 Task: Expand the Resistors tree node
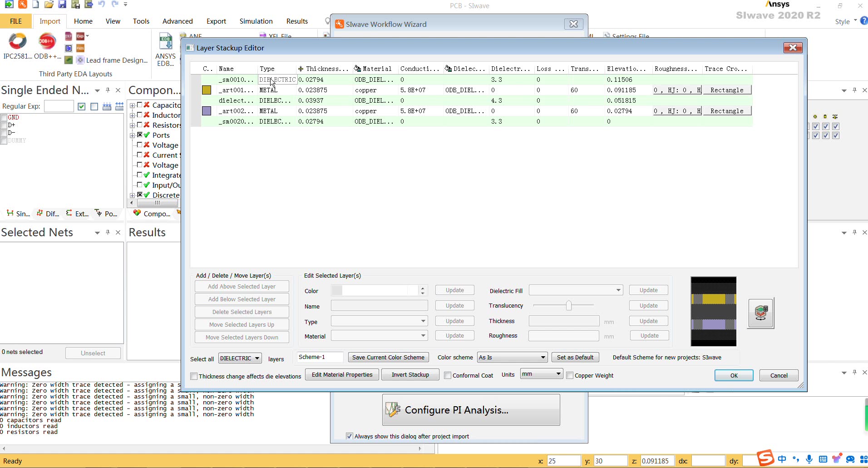click(132, 125)
